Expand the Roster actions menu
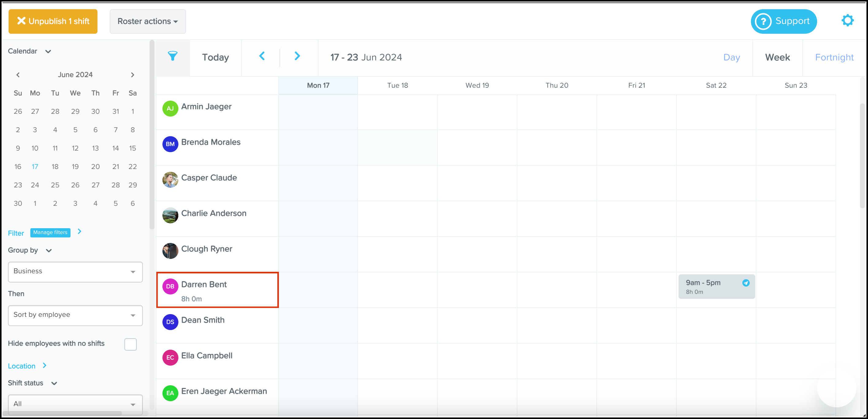The height and width of the screenshot is (419, 868). click(148, 21)
